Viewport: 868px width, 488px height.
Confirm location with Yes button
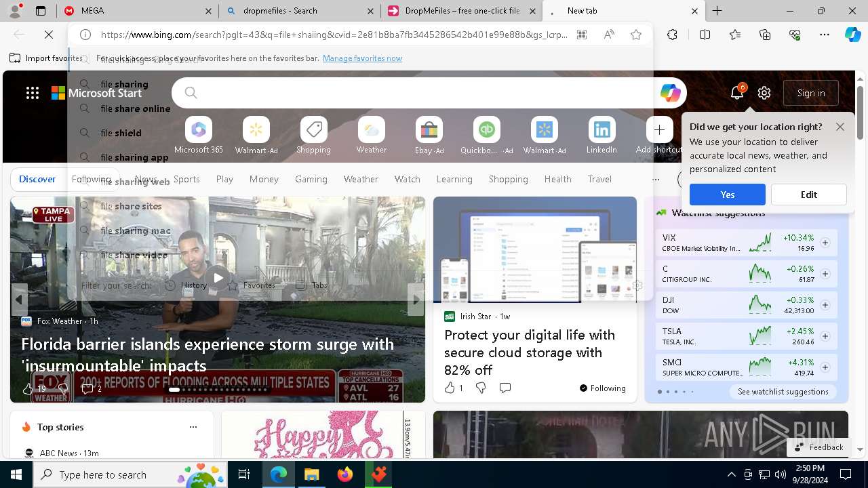click(728, 195)
